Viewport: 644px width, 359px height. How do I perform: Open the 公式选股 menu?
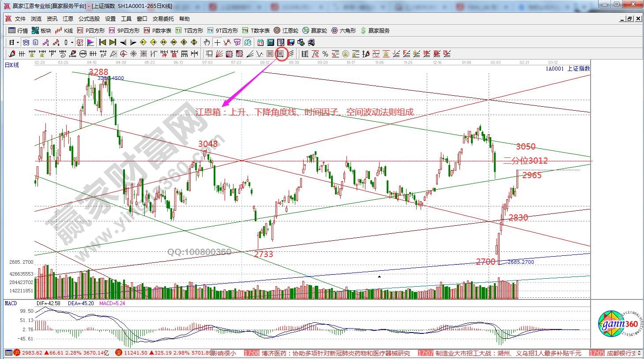pos(89,19)
